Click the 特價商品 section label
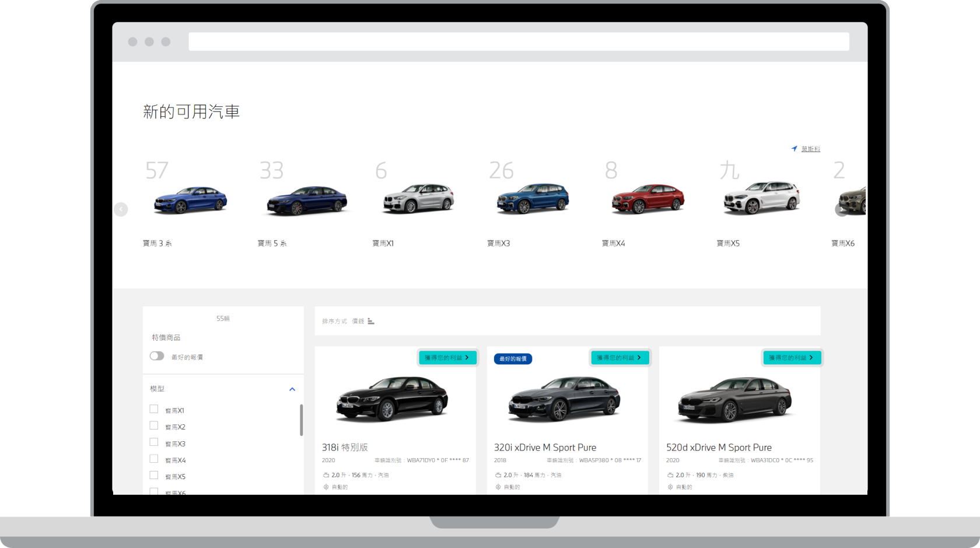This screenshot has height=548, width=980. coord(166,338)
